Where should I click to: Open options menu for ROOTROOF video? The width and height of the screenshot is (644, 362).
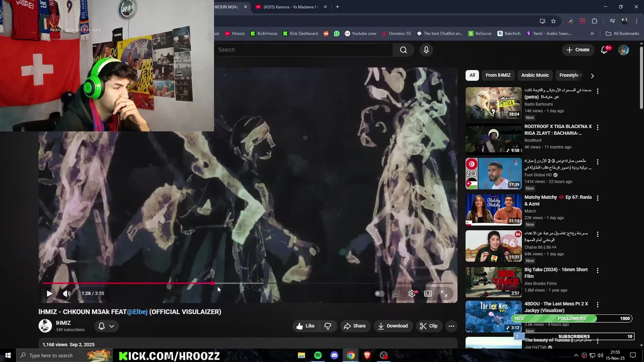(x=598, y=128)
